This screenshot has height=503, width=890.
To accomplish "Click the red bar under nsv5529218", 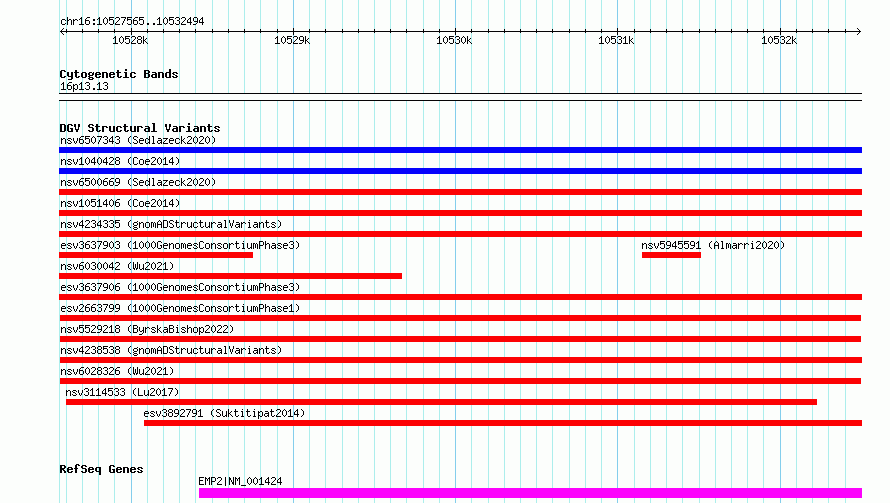I will click(460, 339).
